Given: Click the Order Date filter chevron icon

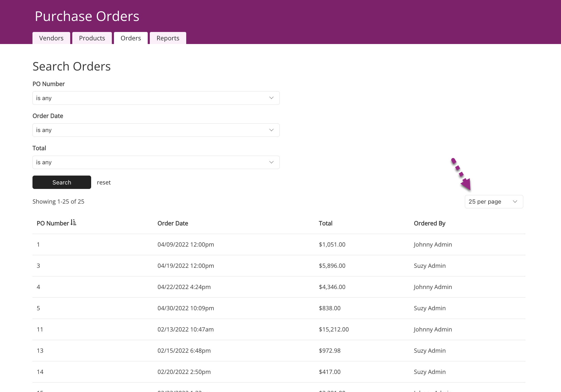Looking at the screenshot, I should (x=271, y=130).
